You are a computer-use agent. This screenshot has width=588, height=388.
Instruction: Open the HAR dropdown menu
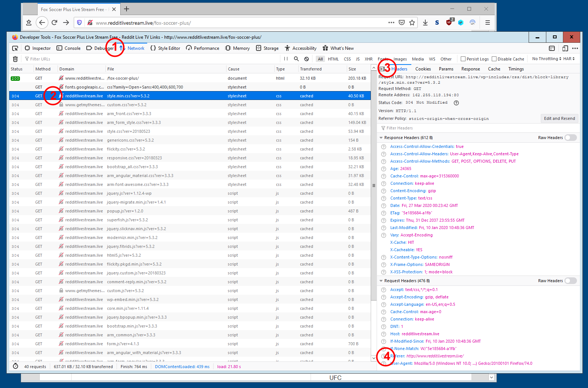coord(569,59)
